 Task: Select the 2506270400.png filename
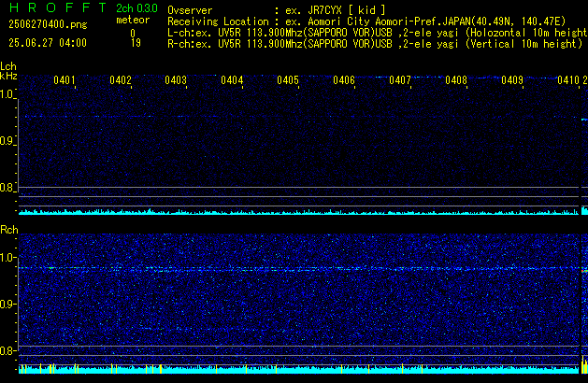(x=48, y=24)
